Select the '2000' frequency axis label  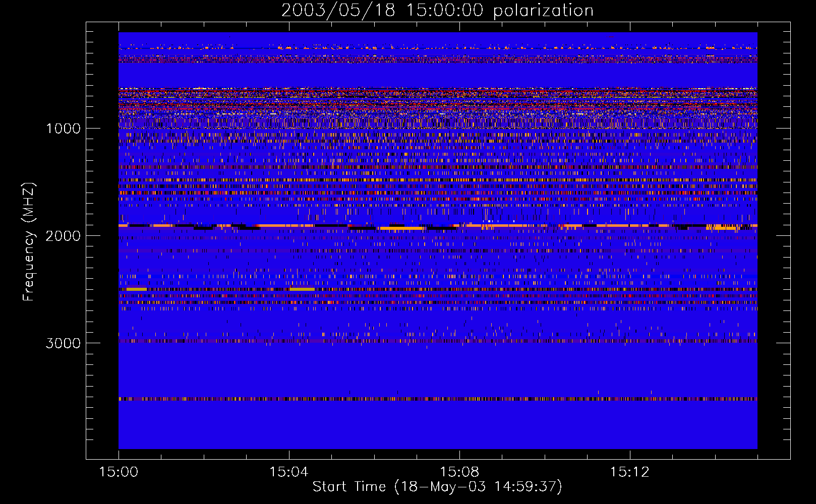point(64,236)
